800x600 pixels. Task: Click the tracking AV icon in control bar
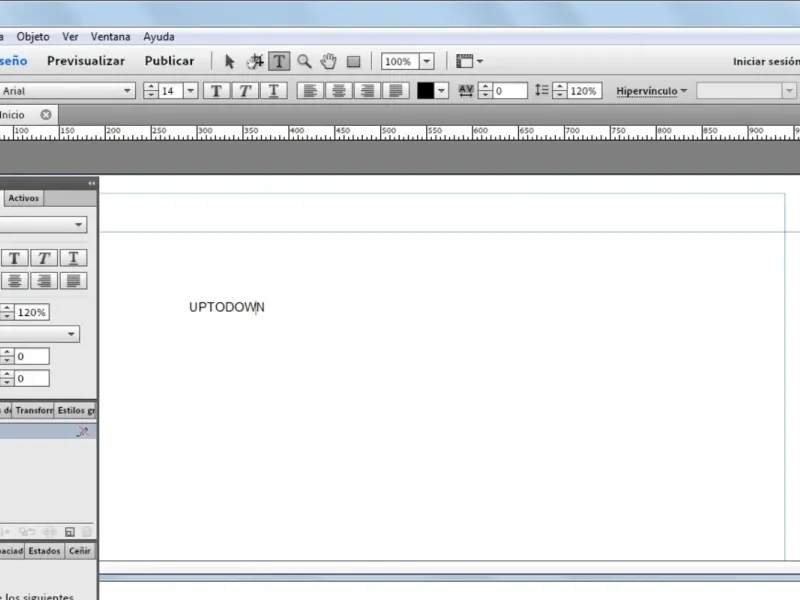[x=465, y=91]
